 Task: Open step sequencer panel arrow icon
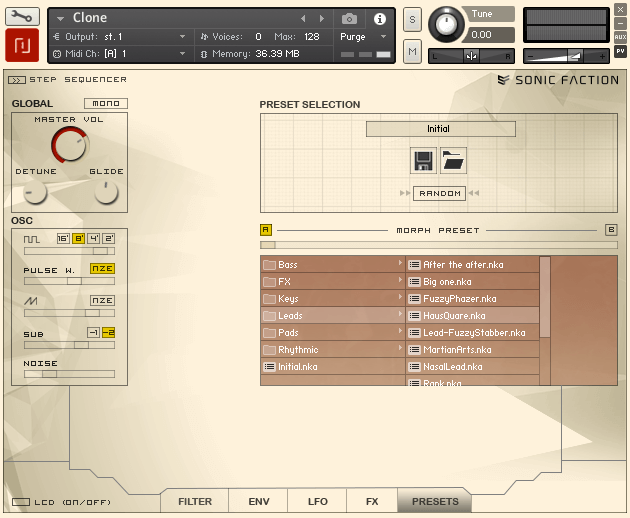click(16, 80)
